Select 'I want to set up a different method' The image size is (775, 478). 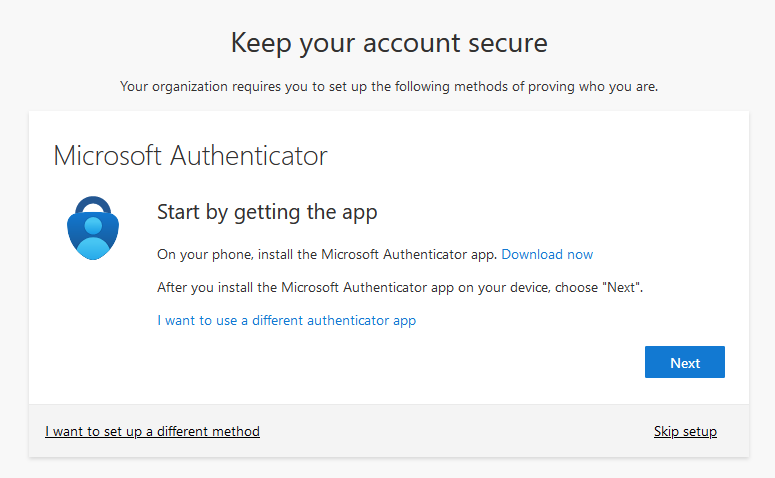[152, 432]
